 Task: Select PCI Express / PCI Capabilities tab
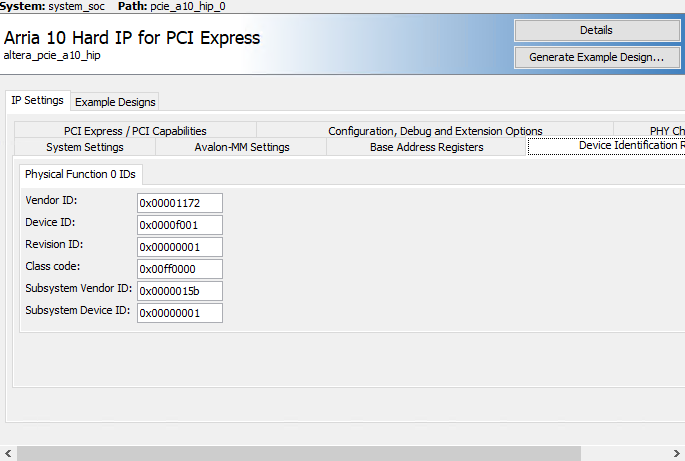[x=135, y=131]
